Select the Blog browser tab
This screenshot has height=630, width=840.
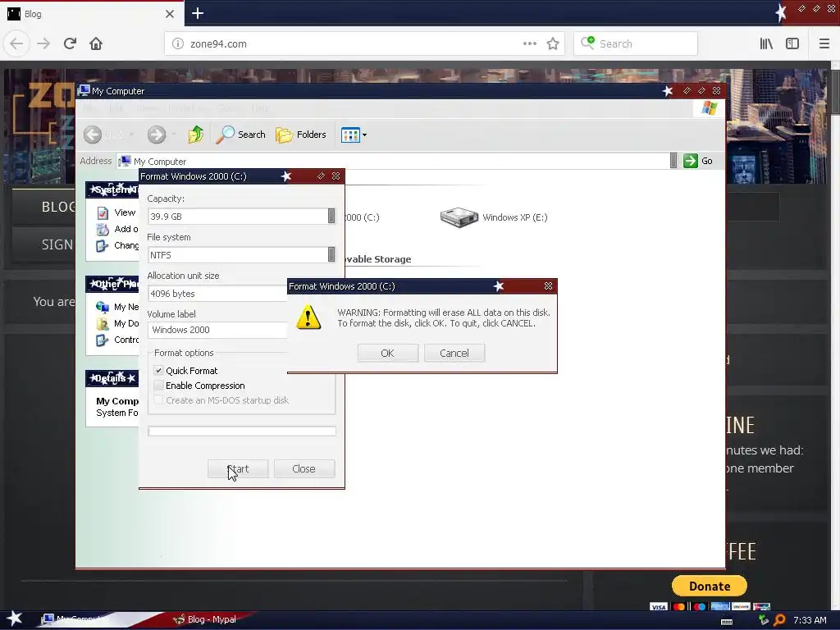click(x=91, y=14)
